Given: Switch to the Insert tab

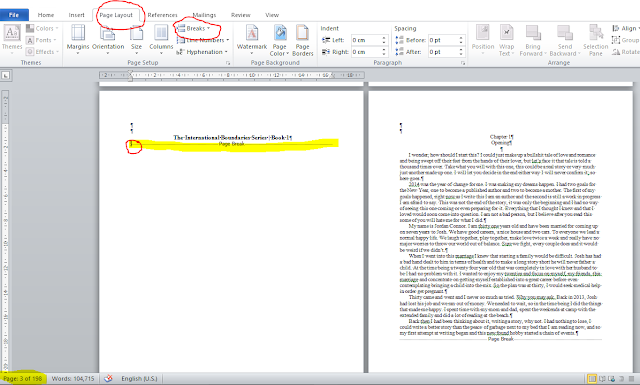Looking at the screenshot, I should [x=76, y=15].
